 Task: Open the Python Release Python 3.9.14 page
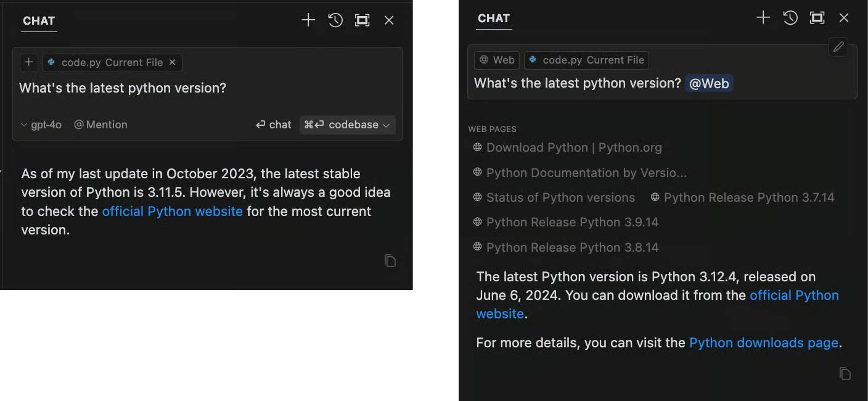pyautogui.click(x=572, y=222)
